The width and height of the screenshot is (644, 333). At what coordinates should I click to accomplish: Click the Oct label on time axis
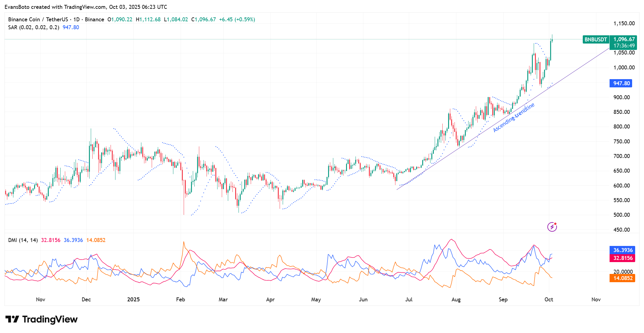(x=549, y=300)
